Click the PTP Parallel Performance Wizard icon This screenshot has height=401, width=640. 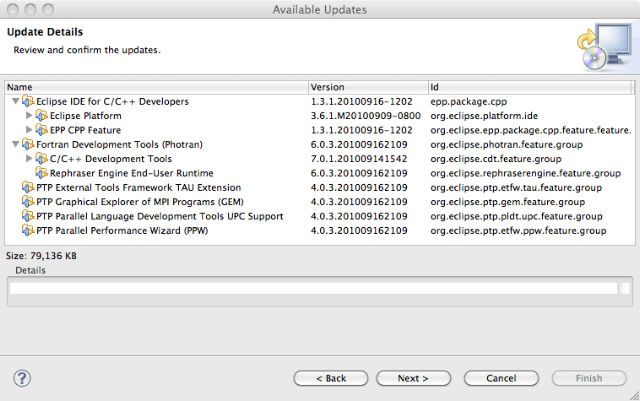[28, 230]
